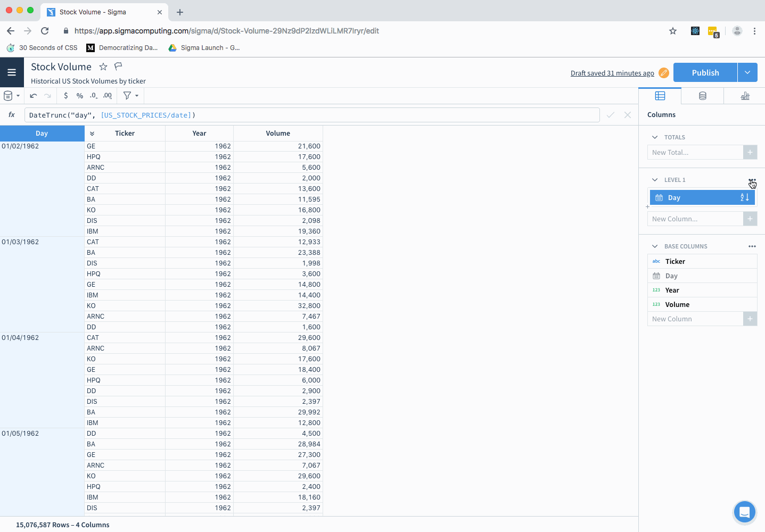Apply currency dollar format

tap(65, 96)
